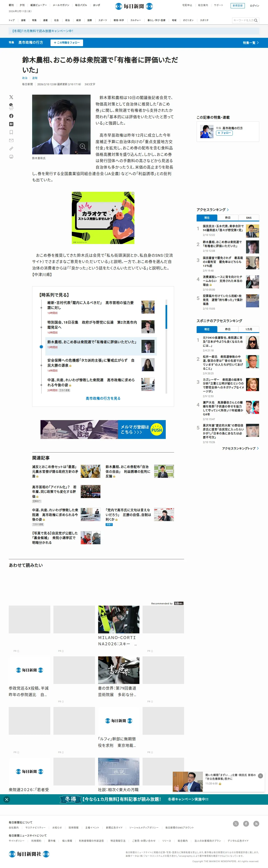Follow this 特集 with この特集をフォロー button

coord(67,43)
